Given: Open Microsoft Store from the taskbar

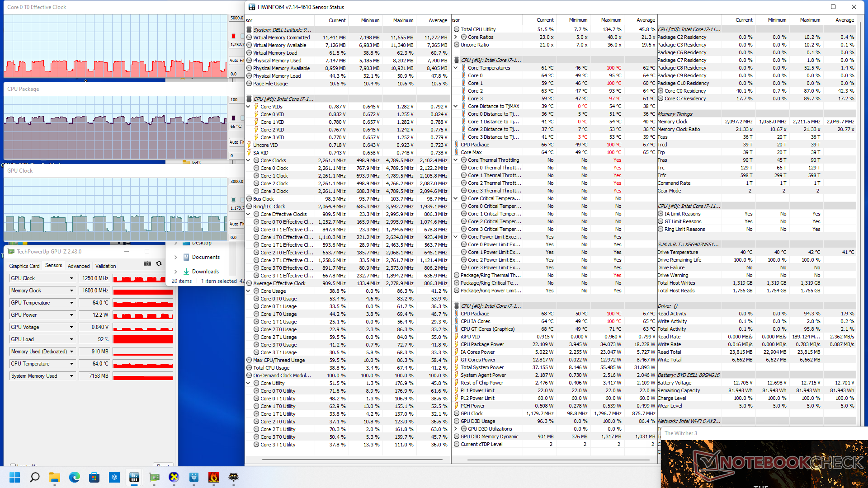Looking at the screenshot, I should click(x=94, y=477).
